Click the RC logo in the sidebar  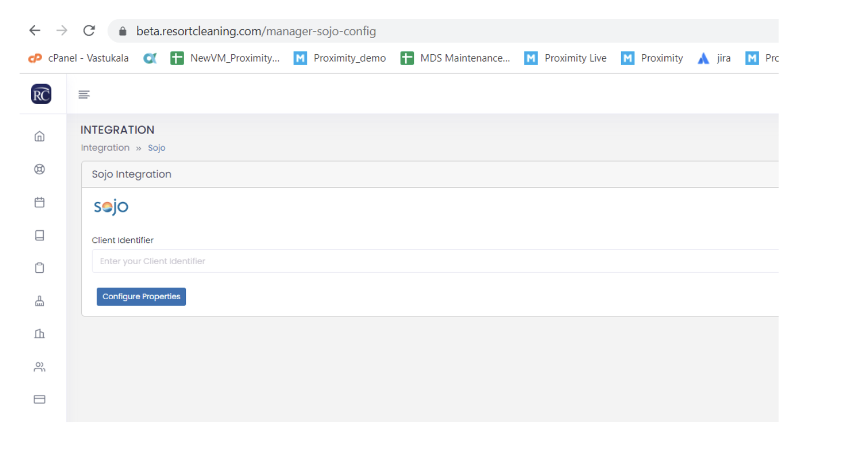tap(41, 94)
